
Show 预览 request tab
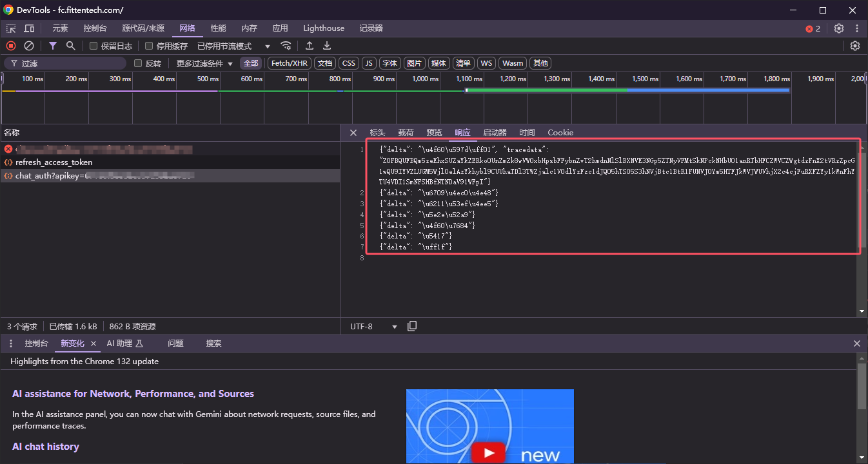point(434,133)
